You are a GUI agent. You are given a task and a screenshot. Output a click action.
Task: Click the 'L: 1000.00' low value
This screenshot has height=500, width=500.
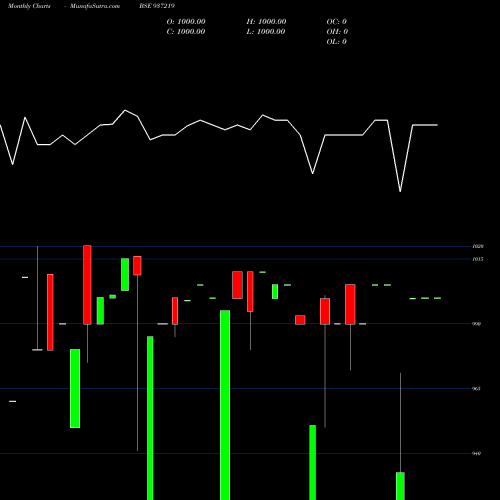266,32
